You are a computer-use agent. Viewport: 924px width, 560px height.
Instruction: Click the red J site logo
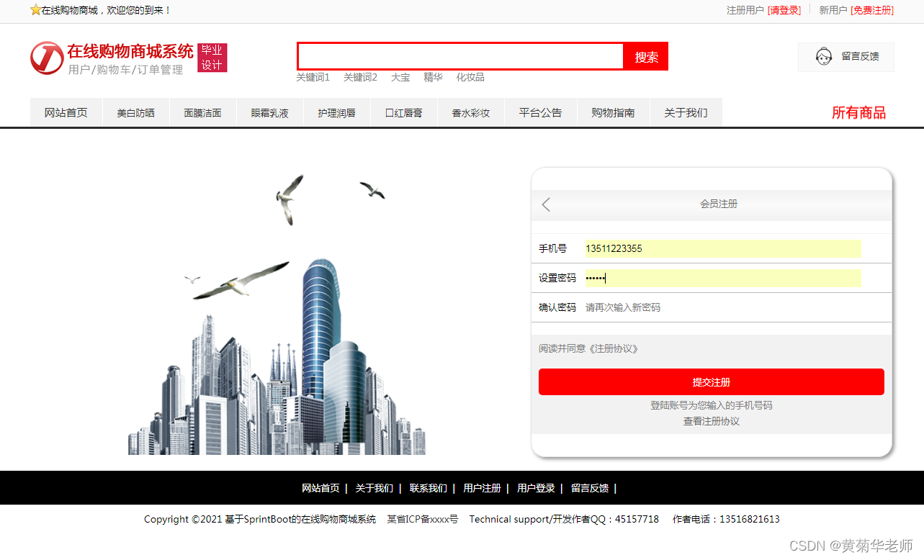(x=47, y=58)
